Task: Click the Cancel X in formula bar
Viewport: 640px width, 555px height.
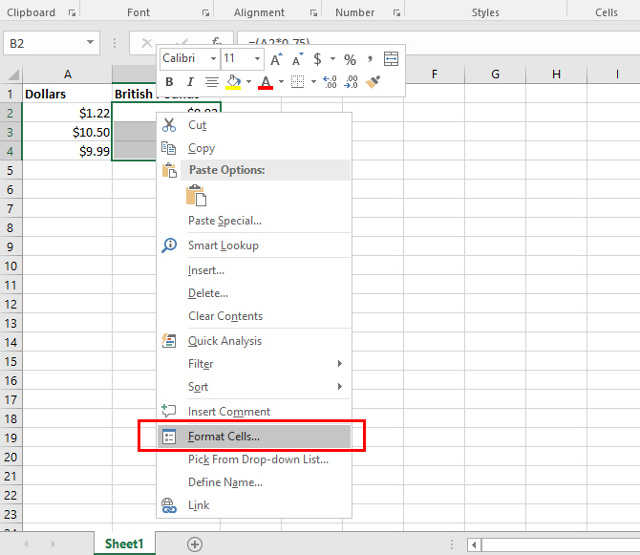Action: tap(147, 42)
